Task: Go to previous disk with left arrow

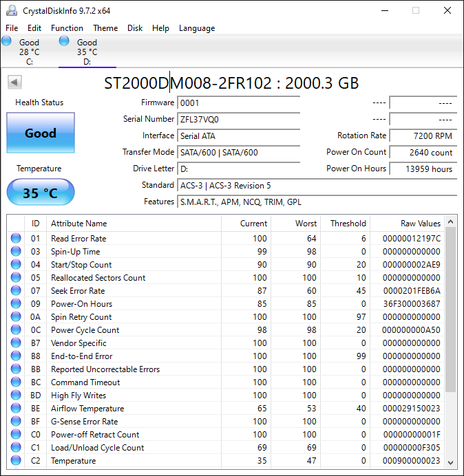Action: (14, 82)
